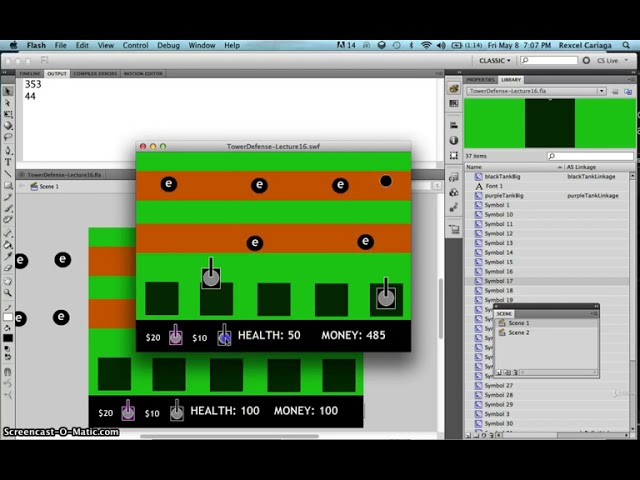
Task: Toggle Snap to Objects magnet
Action: [x=8, y=372]
